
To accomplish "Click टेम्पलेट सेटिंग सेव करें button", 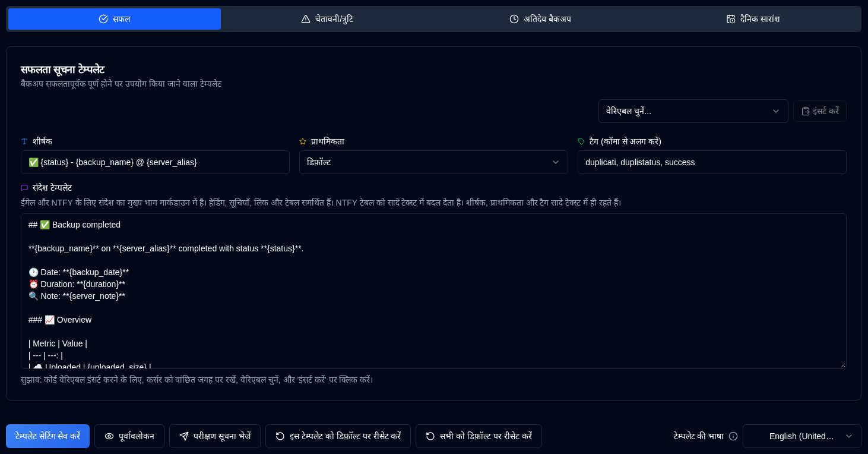I will click(47, 436).
